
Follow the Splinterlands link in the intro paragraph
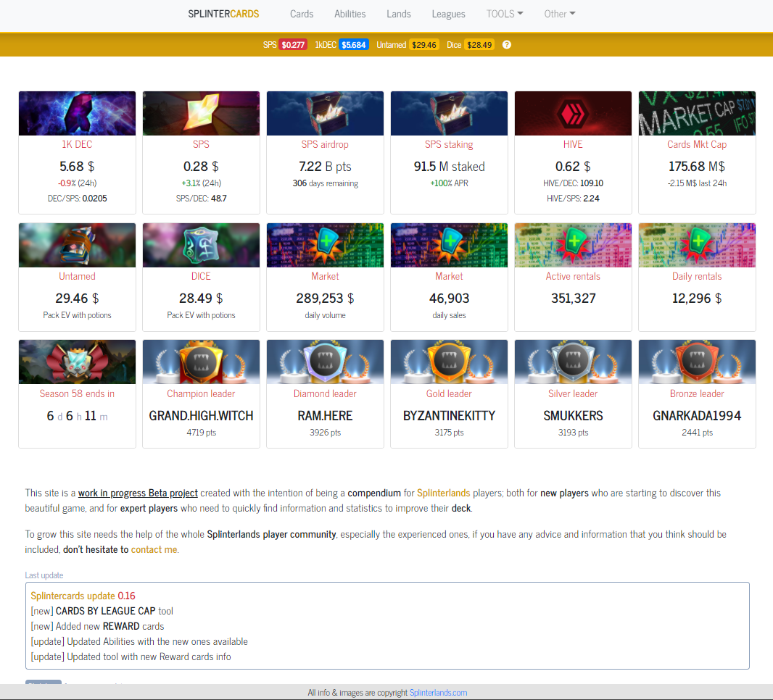pos(444,493)
